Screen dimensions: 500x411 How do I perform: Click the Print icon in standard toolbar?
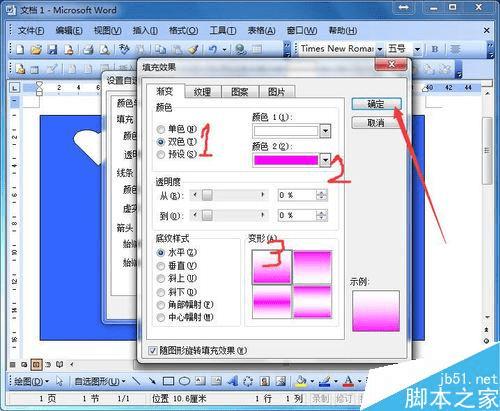tap(88, 50)
